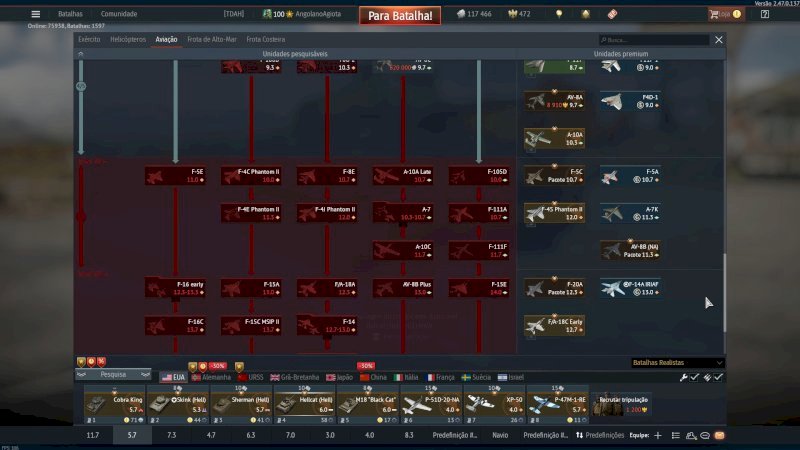Select the F-16C aircraft tile
The image size is (800, 450).
pyautogui.click(x=175, y=326)
